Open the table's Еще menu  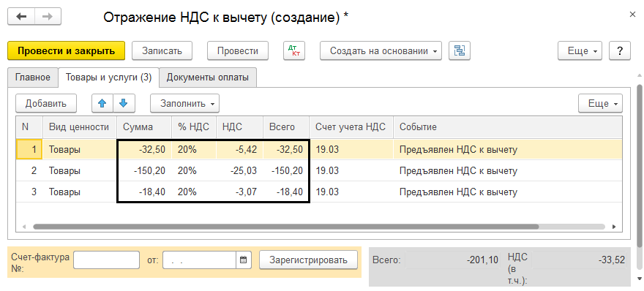click(x=601, y=103)
